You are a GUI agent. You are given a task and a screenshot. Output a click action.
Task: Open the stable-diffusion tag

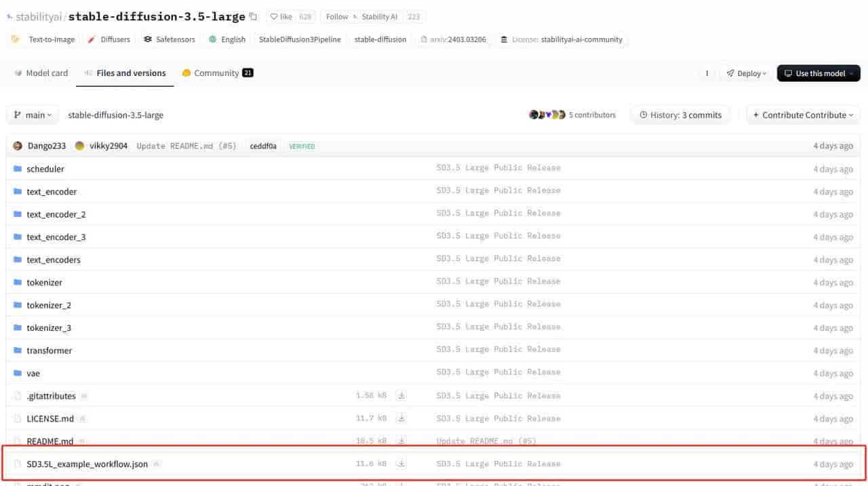[x=380, y=39]
